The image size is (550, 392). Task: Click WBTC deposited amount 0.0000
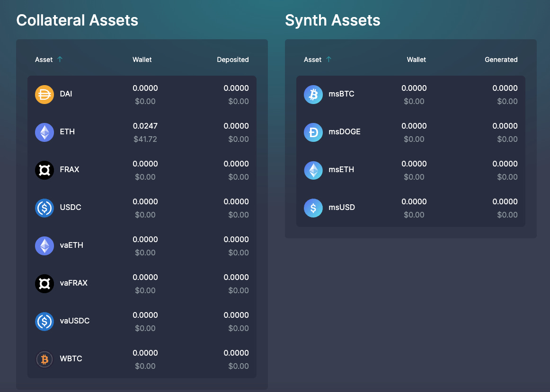point(236,353)
